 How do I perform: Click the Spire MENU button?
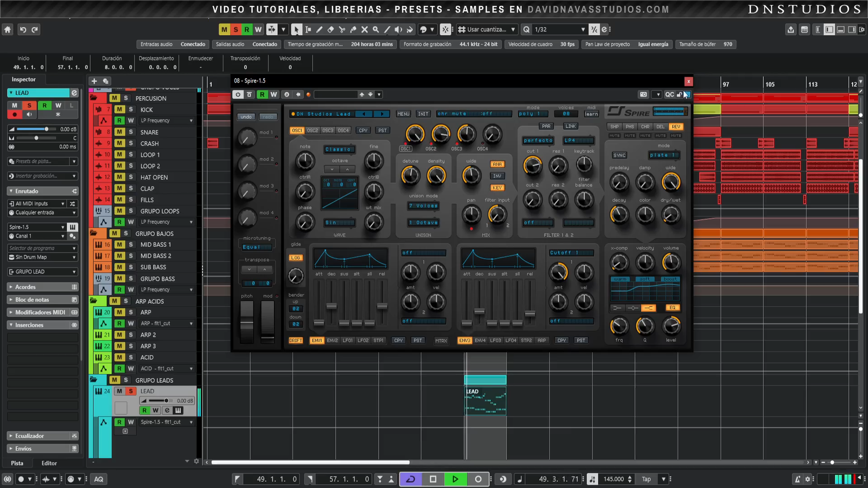403,114
